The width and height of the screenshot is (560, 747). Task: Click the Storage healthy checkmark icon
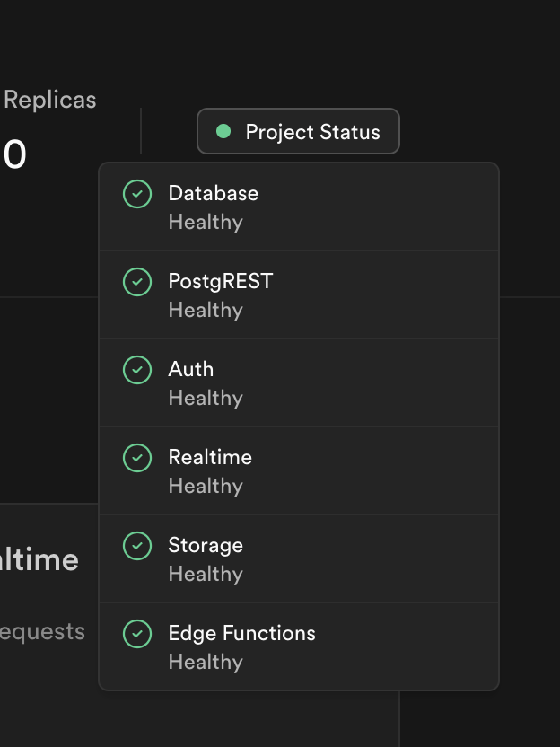coord(136,546)
